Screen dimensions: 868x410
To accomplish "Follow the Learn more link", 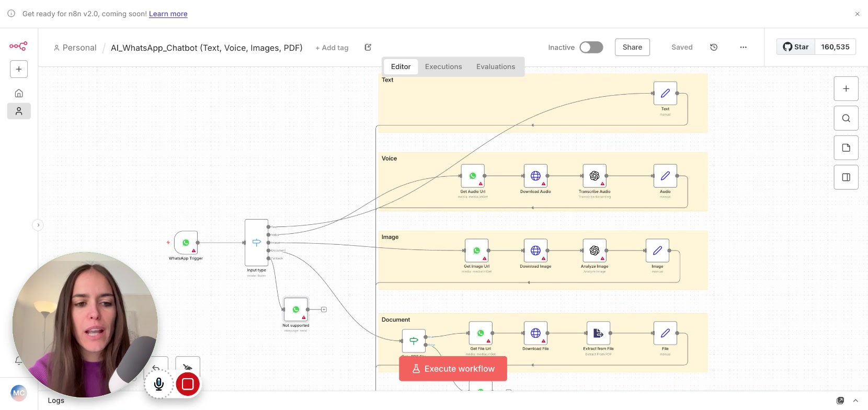I will pos(168,14).
